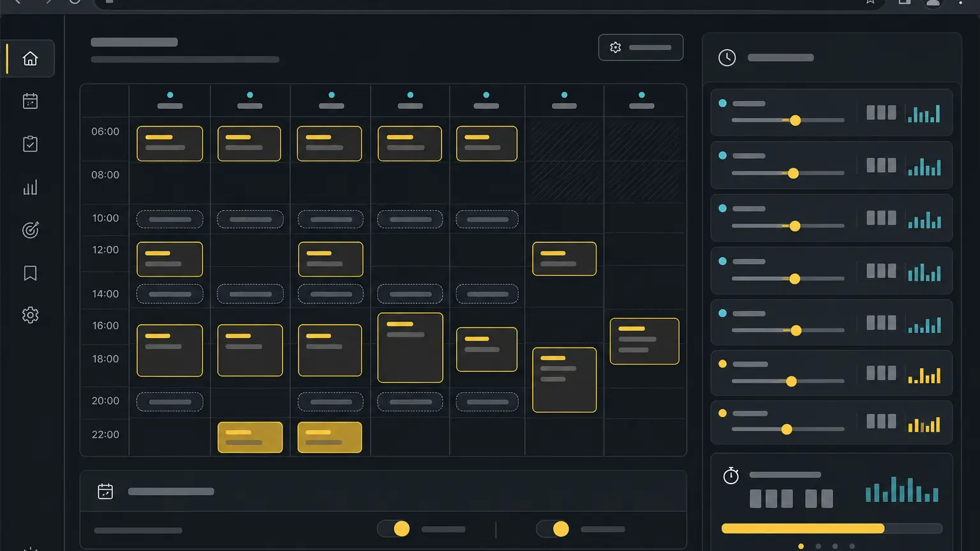
Task: Click the 14:00 time label
Action: [105, 294]
